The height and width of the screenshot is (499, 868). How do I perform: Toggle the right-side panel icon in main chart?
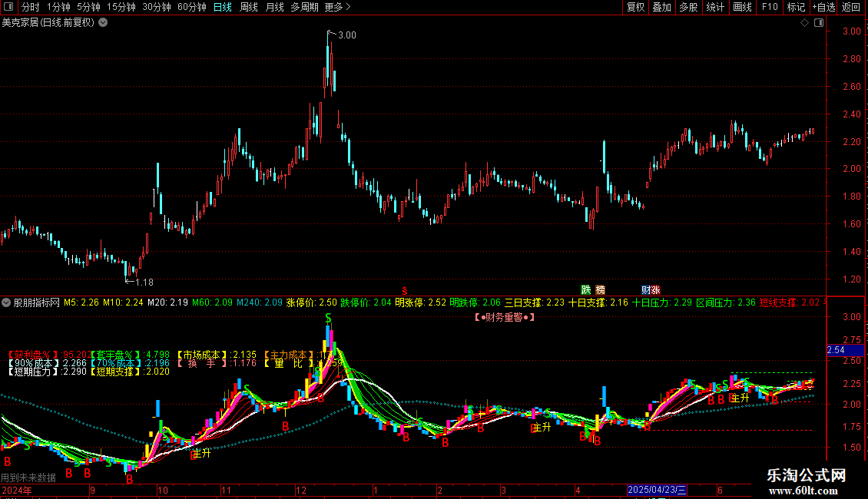[x=819, y=23]
